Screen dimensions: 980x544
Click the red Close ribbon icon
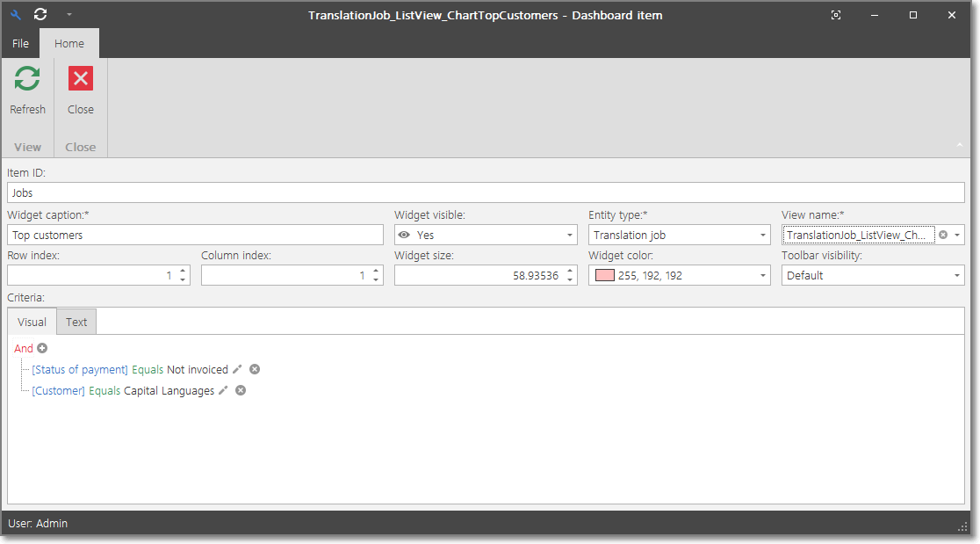coord(81,79)
